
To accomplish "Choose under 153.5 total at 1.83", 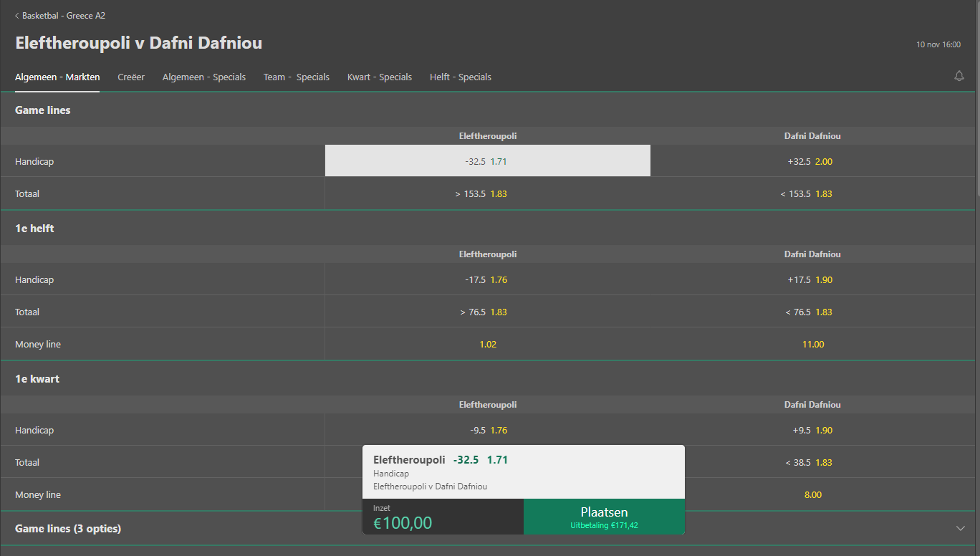I will (x=813, y=193).
